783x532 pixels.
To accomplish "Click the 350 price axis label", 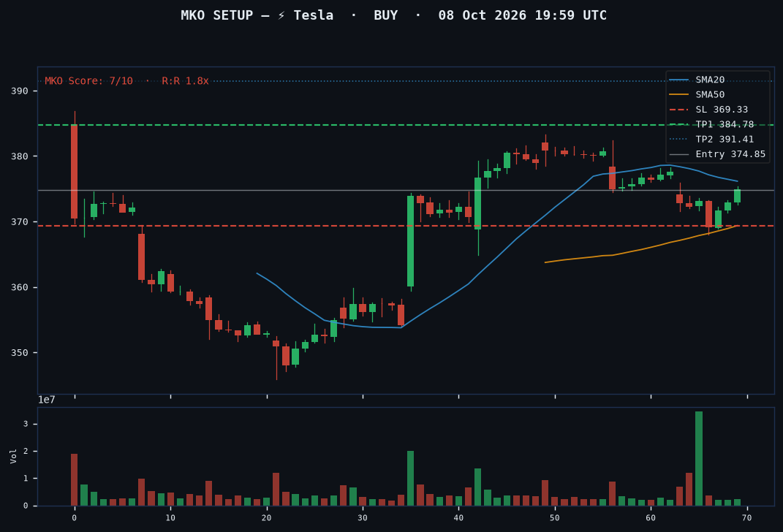I will pos(20,353).
